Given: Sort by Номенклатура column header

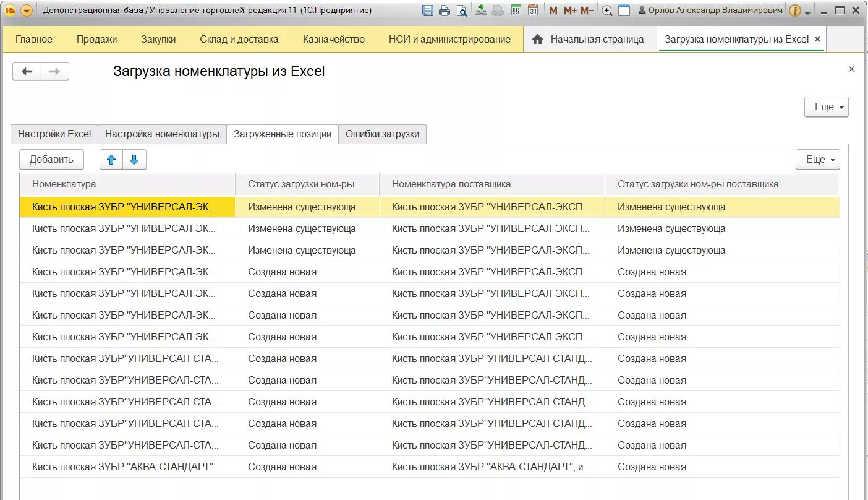Looking at the screenshot, I should pyautogui.click(x=127, y=184).
